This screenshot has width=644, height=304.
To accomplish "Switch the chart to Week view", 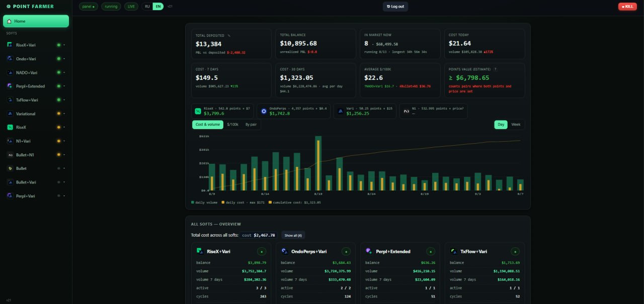I will [x=516, y=125].
